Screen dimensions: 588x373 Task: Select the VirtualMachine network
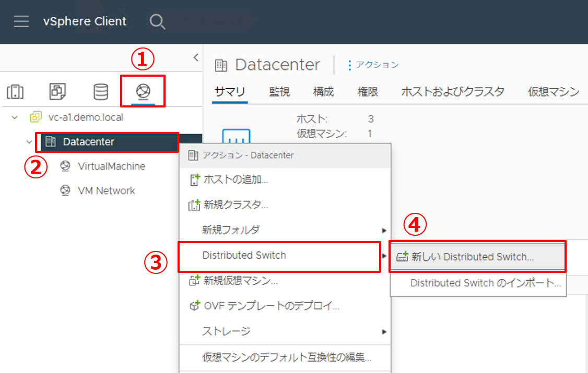click(111, 166)
